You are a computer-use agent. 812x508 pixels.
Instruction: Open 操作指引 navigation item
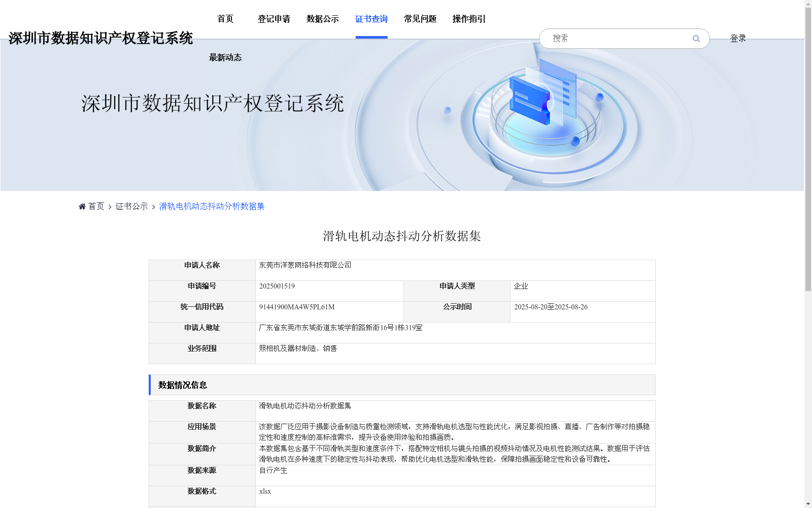(x=469, y=19)
